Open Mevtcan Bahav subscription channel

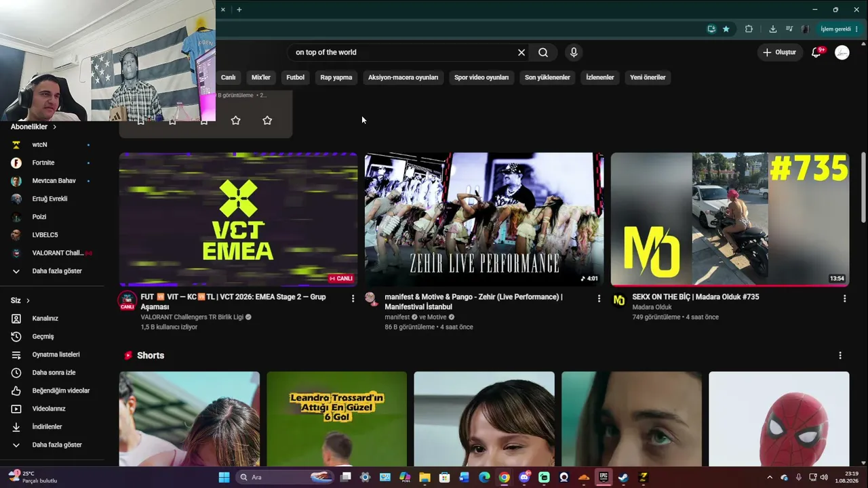pos(52,181)
